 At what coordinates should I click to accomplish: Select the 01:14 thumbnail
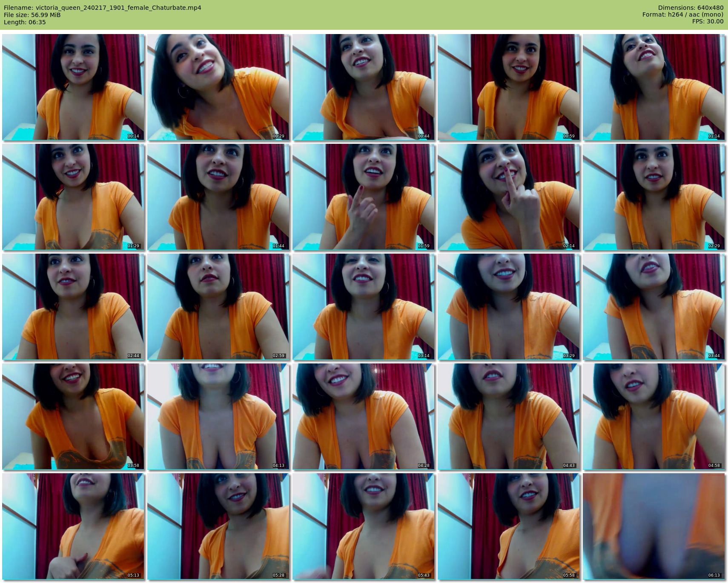(x=653, y=87)
